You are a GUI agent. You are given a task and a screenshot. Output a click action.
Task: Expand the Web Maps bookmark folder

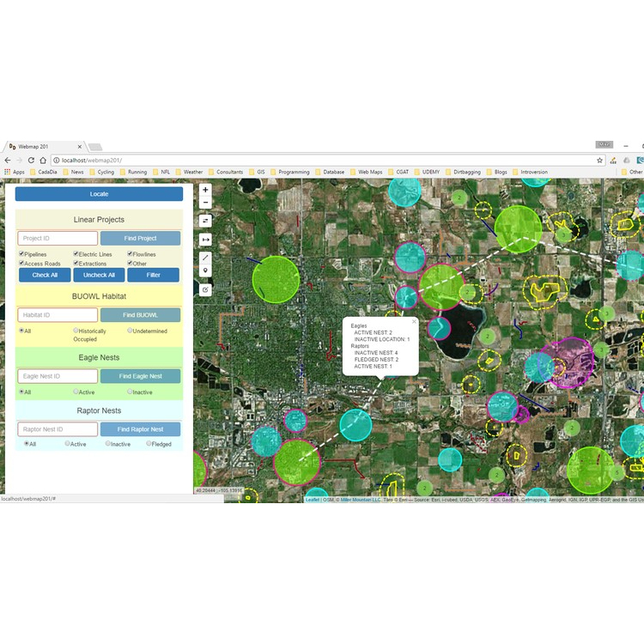click(x=367, y=172)
